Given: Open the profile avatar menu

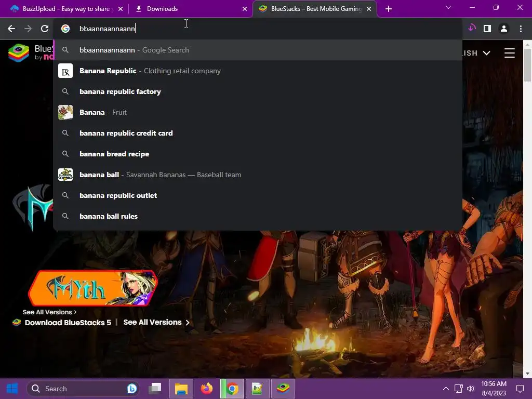Looking at the screenshot, I should point(504,29).
